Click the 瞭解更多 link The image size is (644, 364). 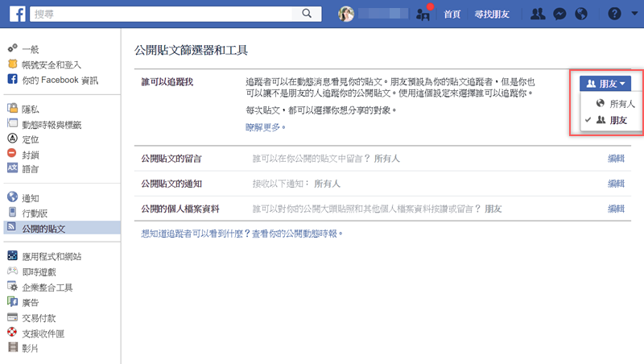(266, 127)
